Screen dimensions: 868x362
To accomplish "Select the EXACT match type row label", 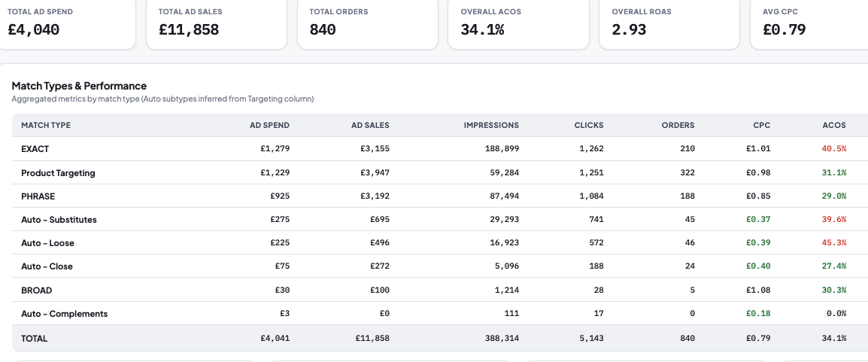I will click(35, 149).
